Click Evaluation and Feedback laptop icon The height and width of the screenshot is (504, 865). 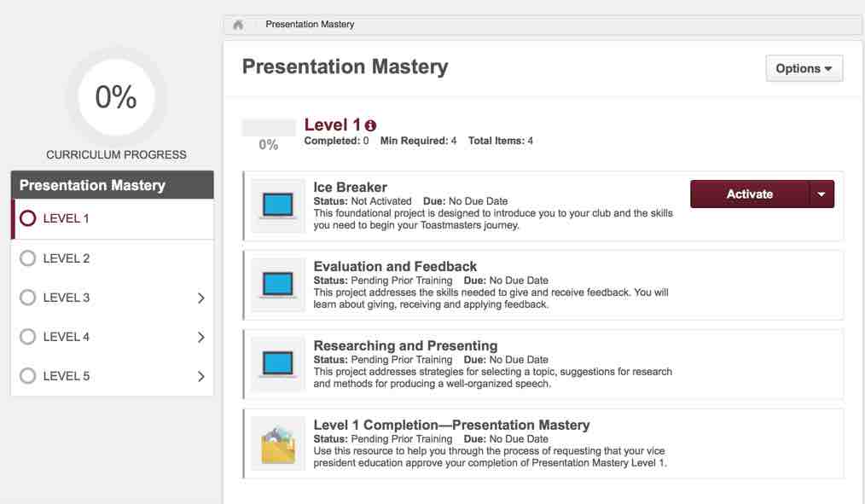(278, 285)
